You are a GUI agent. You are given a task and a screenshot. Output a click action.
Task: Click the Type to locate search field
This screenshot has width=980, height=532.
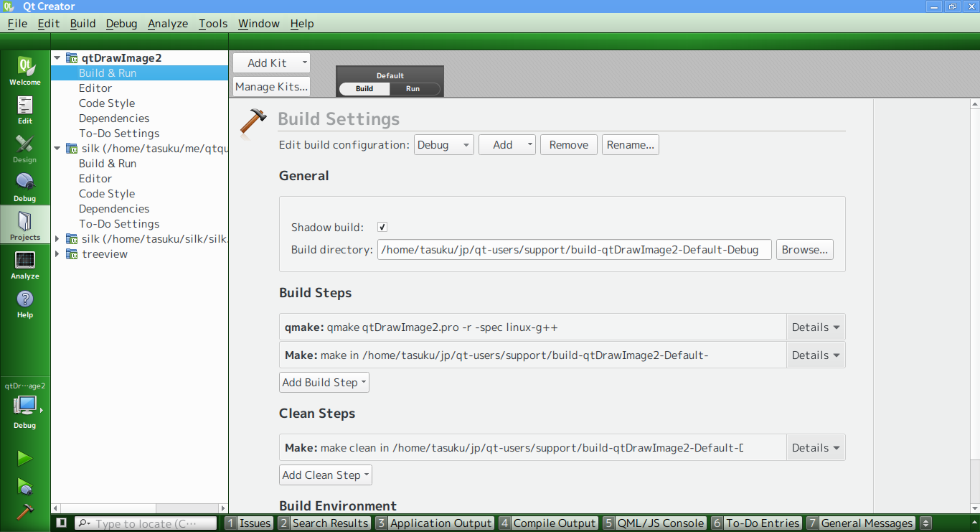point(146,523)
